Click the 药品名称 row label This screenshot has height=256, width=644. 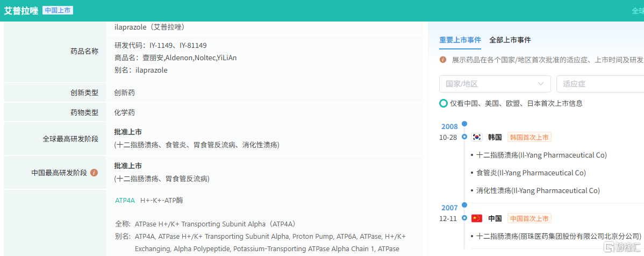84,52
